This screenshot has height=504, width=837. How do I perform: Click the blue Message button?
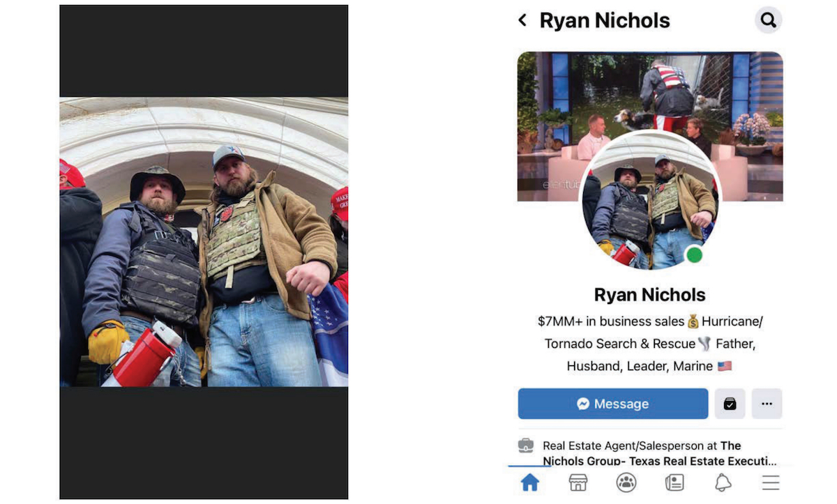(x=613, y=404)
